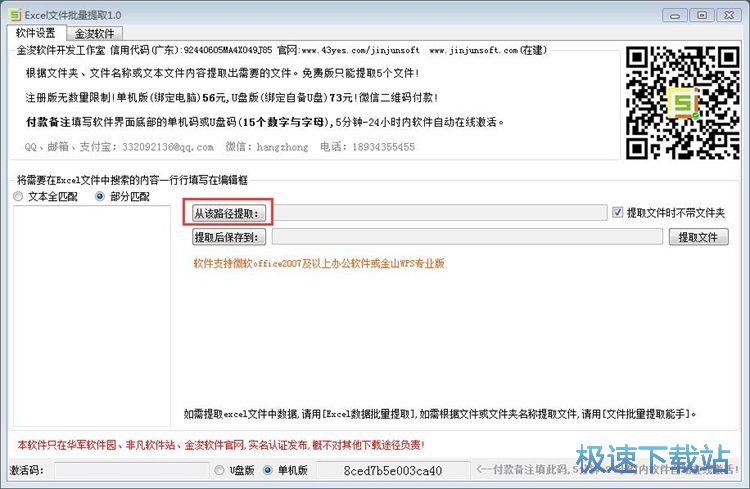This screenshot has width=750, height=489.
Task: Minimize the Excel文件批量提取 window
Action: [x=675, y=15]
